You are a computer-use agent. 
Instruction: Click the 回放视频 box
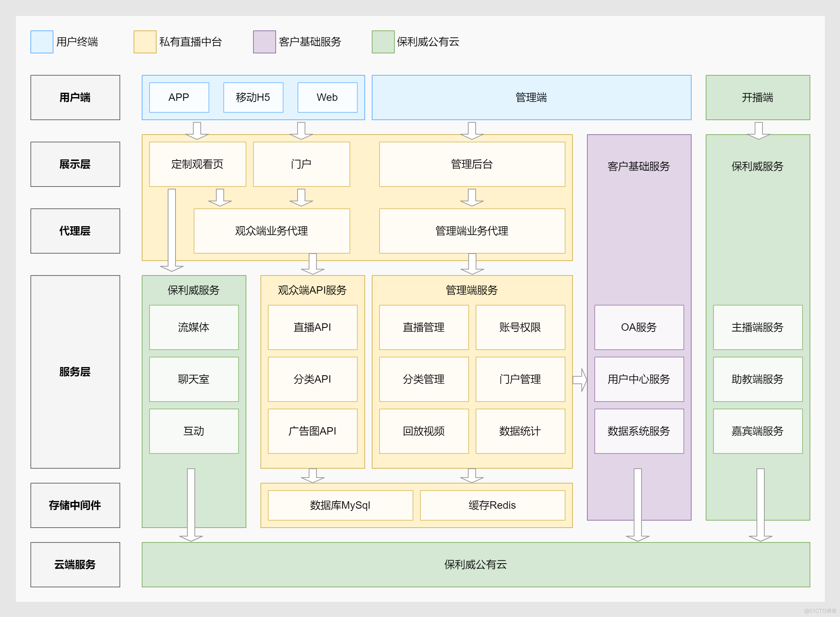(x=424, y=431)
